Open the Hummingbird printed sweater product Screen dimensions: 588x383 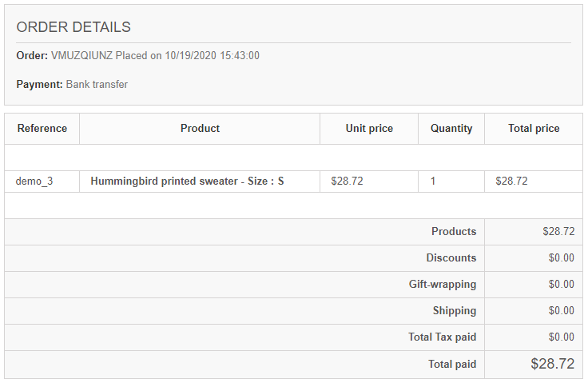pos(187,182)
